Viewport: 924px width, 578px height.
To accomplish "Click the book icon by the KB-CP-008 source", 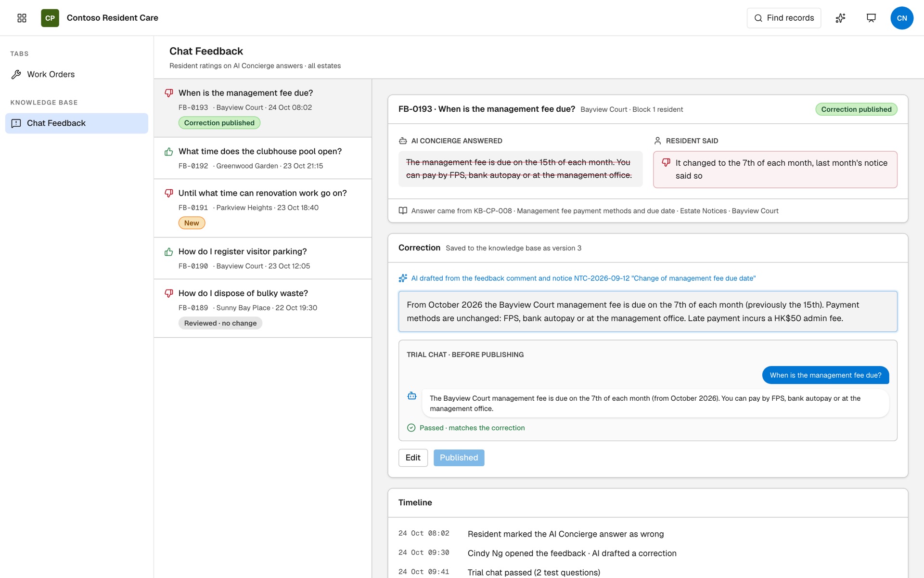I will (x=403, y=210).
